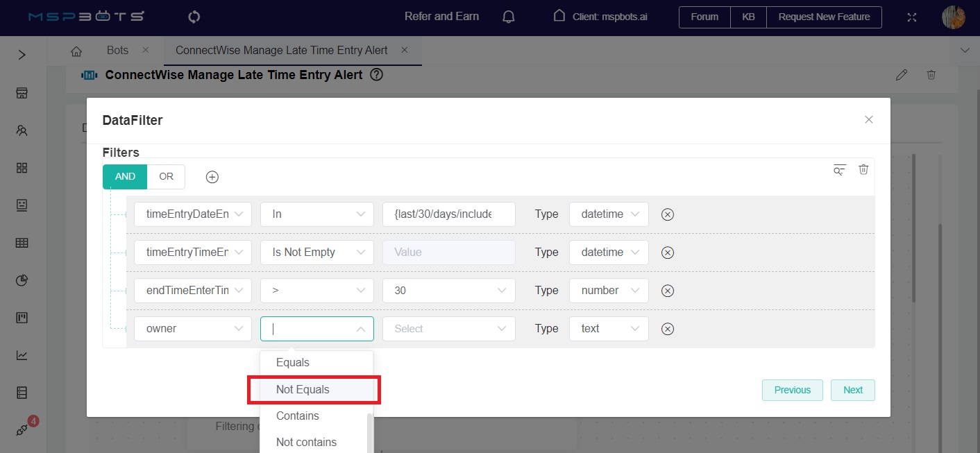Open the Is Not Empty operator dropdown

[317, 253]
